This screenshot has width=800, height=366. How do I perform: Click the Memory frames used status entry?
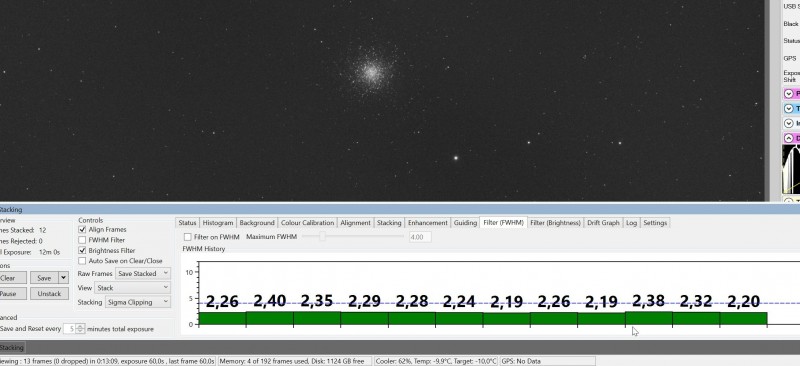(x=294, y=361)
